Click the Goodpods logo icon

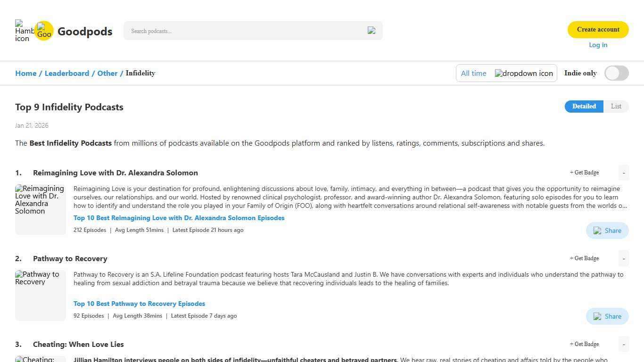point(44,31)
